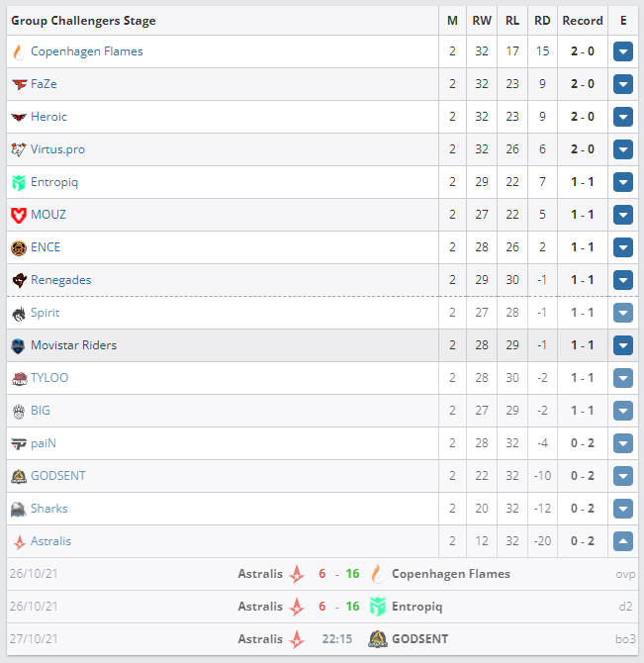Click the Heroic winged logo icon

(19, 117)
